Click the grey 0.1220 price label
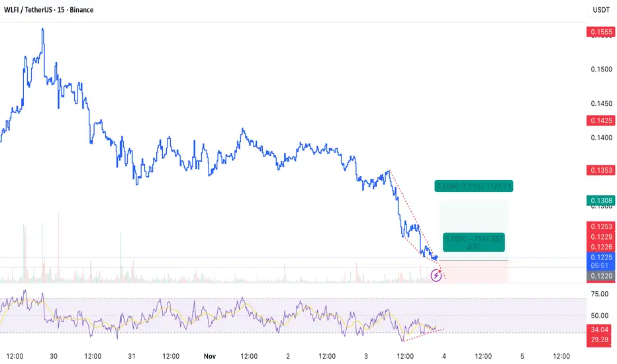The width and height of the screenshot is (617, 364). (601, 276)
